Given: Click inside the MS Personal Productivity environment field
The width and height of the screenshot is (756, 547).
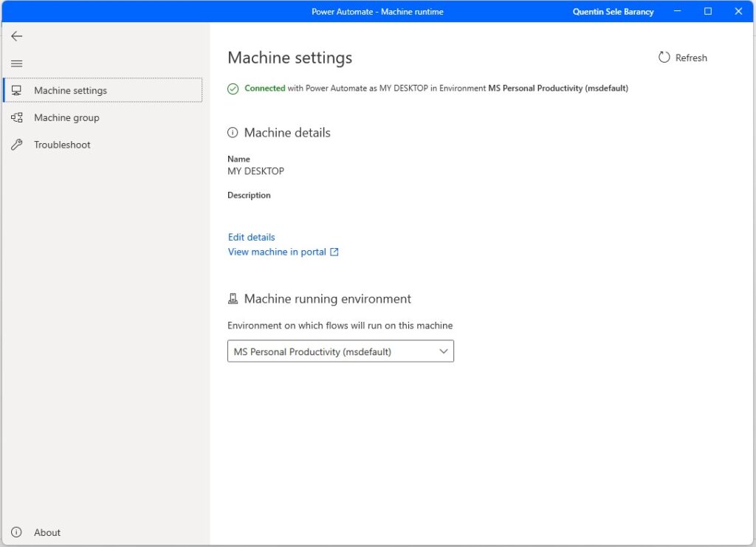Looking at the screenshot, I should (325, 351).
